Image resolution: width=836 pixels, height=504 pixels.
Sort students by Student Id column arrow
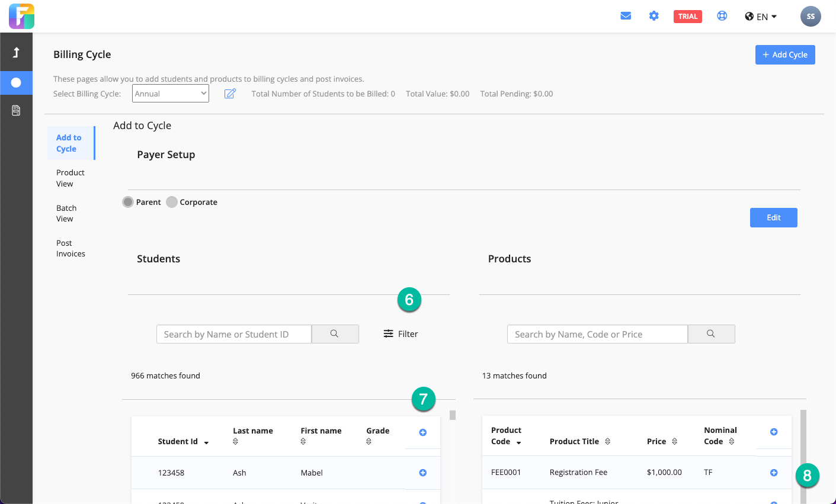[206, 442]
